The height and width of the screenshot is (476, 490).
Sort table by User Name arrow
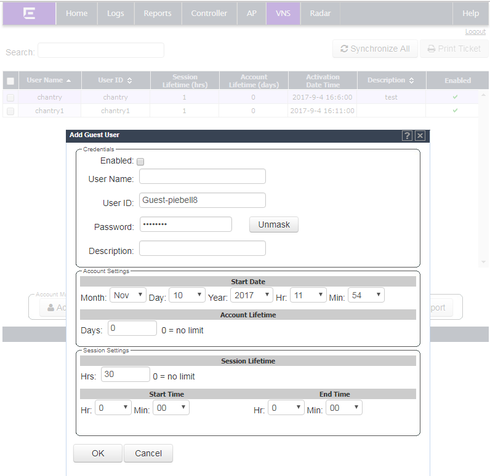pyautogui.click(x=69, y=81)
